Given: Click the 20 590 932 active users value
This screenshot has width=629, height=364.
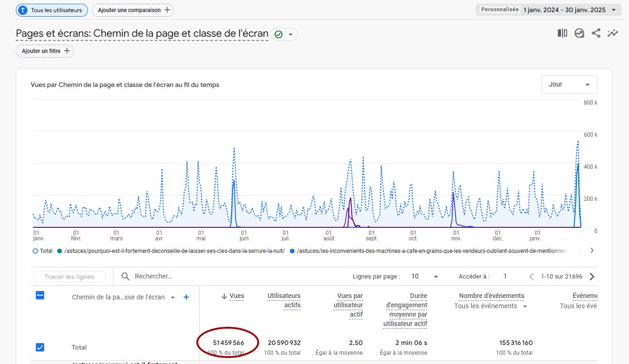Looking at the screenshot, I should [284, 343].
